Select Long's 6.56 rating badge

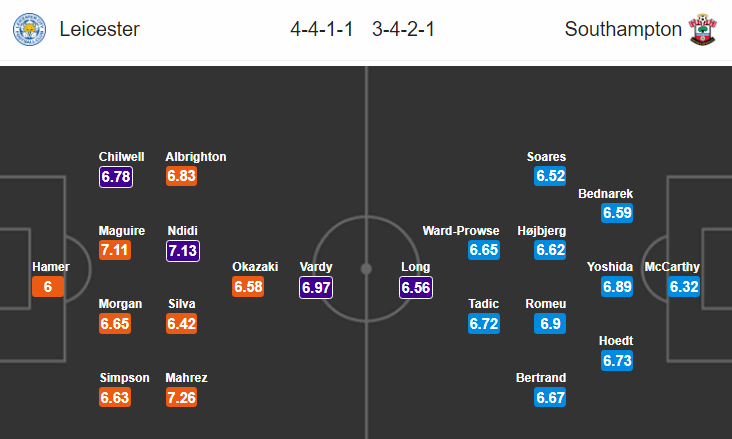pos(416,287)
